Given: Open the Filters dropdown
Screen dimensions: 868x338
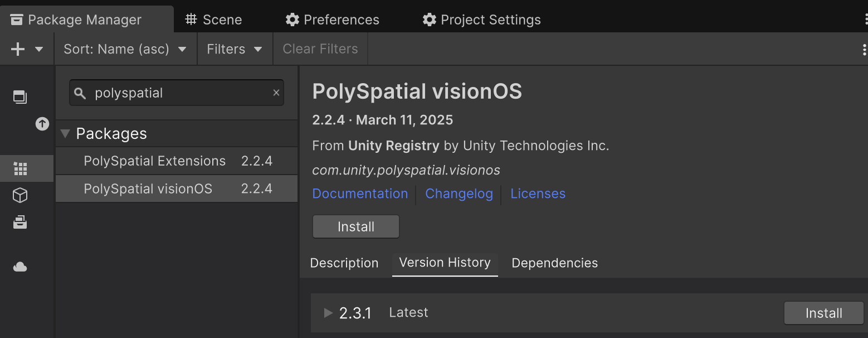Looking at the screenshot, I should [x=235, y=49].
